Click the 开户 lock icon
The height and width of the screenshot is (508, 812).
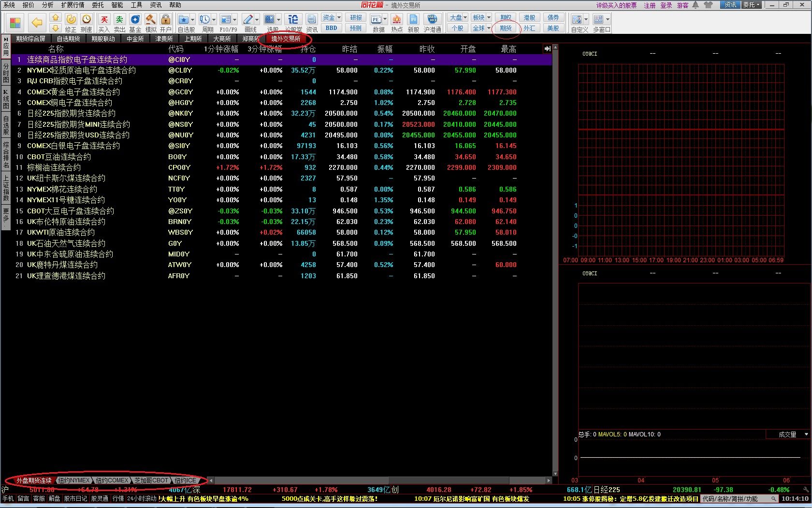166,19
